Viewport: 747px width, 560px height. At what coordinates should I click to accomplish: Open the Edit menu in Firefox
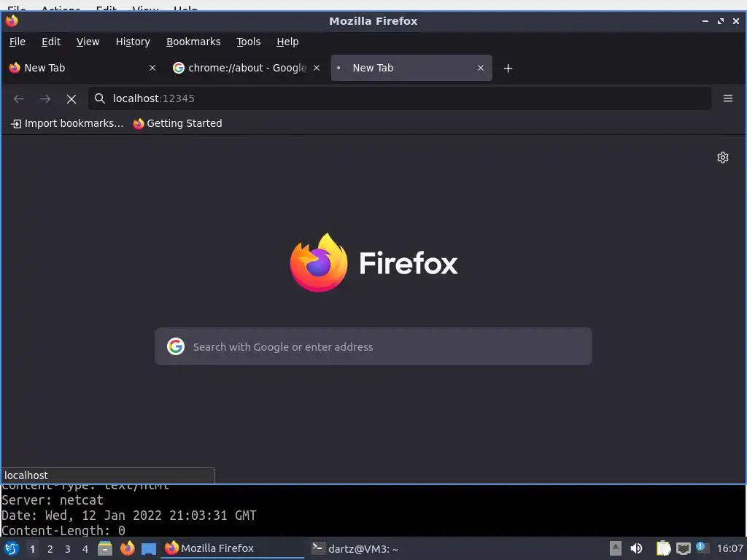pos(51,42)
